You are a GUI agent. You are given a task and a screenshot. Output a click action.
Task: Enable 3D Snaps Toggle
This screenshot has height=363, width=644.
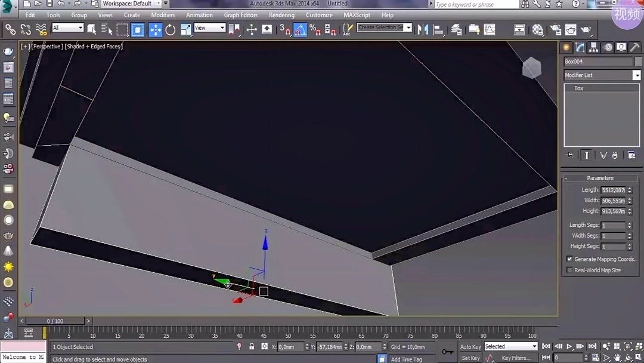(x=284, y=29)
